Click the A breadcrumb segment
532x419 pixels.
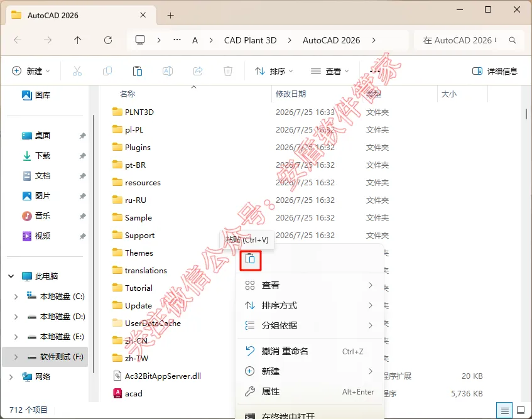(195, 40)
